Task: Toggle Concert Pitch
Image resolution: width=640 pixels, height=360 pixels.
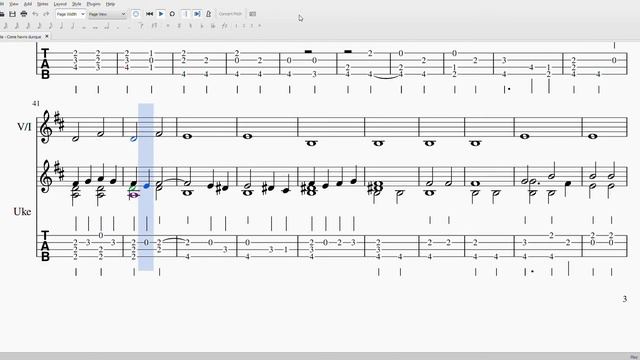Action: click(x=230, y=14)
